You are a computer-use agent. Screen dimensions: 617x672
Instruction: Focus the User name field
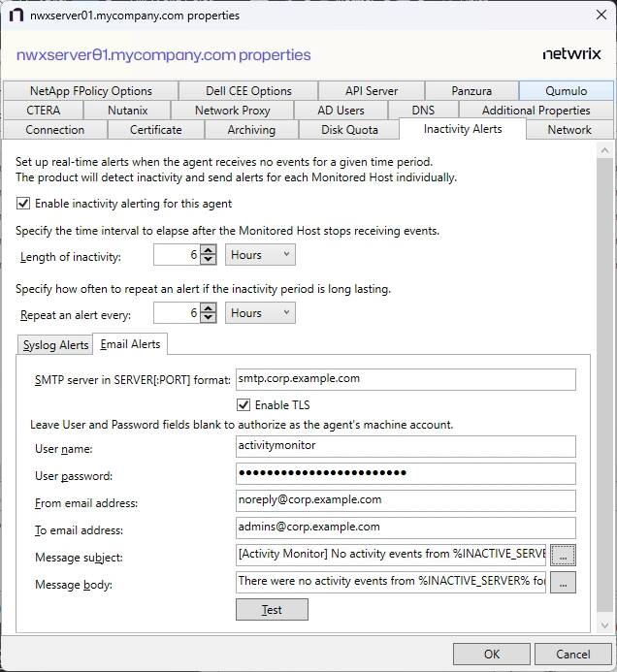(406, 446)
